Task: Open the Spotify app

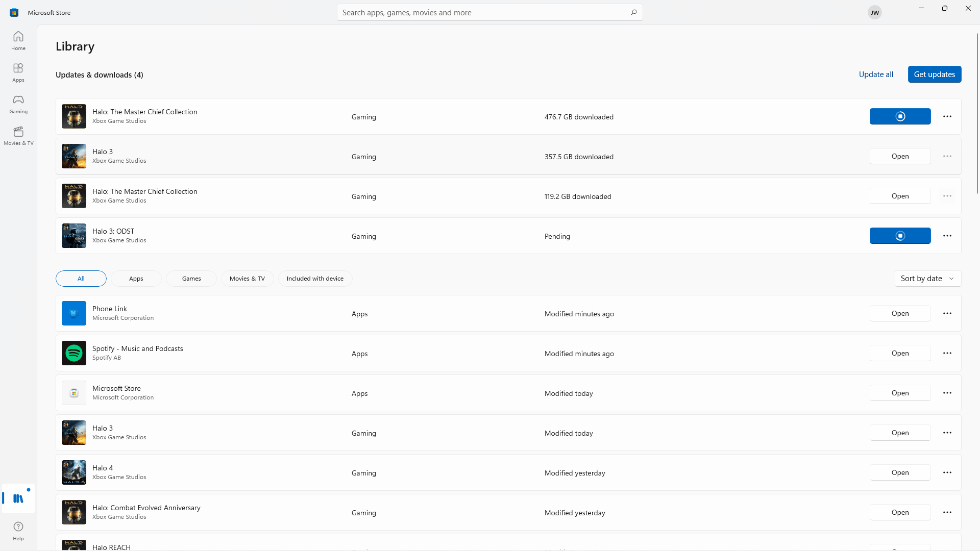Action: tap(900, 353)
